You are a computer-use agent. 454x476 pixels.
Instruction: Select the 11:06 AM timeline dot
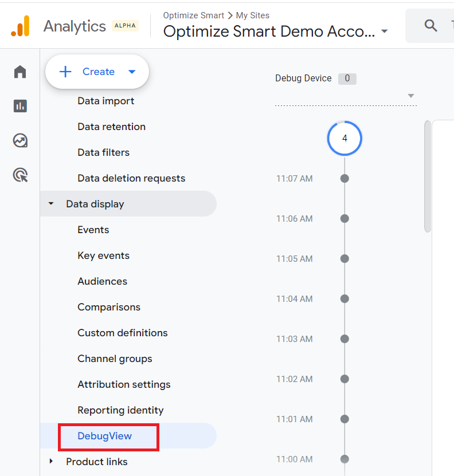(345, 219)
